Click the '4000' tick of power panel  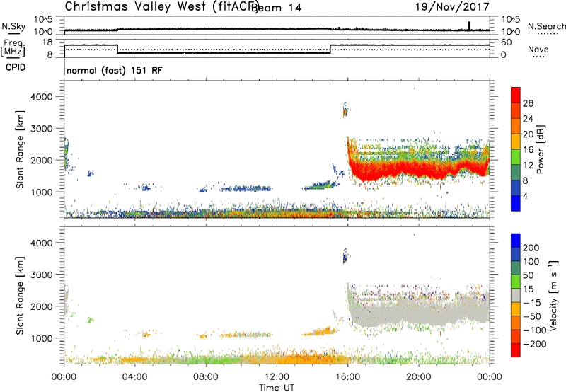pos(42,97)
